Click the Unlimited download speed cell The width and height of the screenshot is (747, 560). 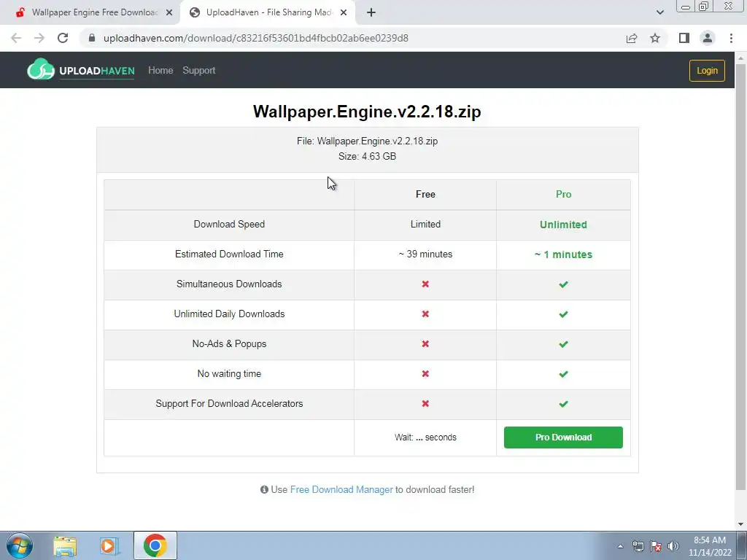pyautogui.click(x=563, y=225)
